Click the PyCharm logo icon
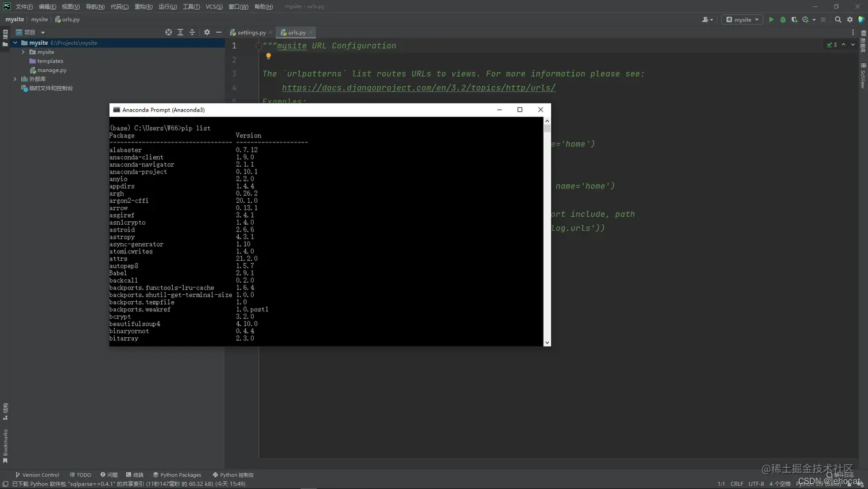 (6, 6)
